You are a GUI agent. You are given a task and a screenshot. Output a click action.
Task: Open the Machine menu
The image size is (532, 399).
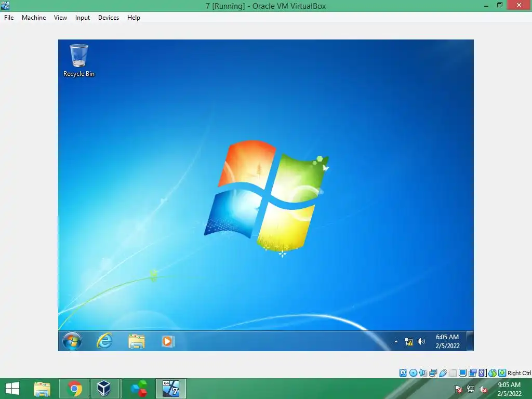coord(34,18)
